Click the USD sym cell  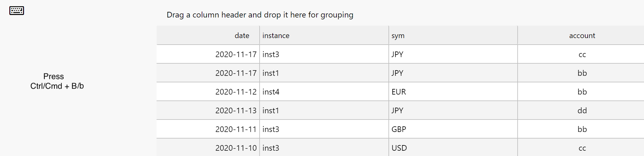(x=399, y=148)
